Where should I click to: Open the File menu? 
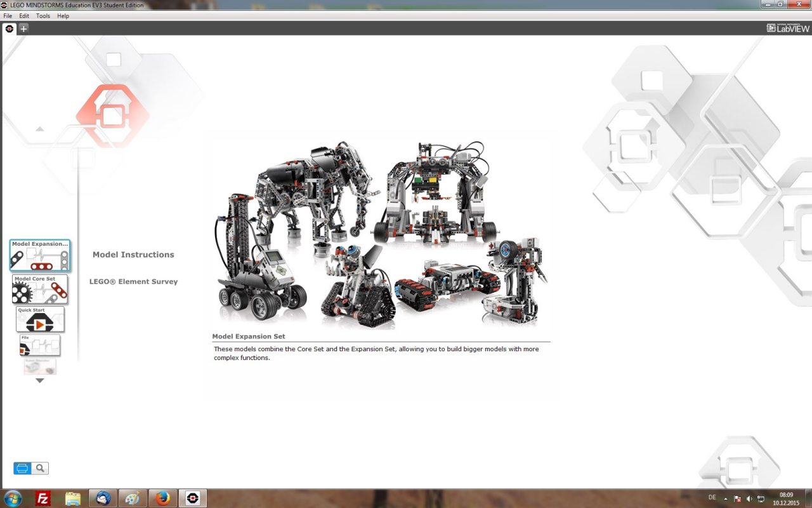click(x=8, y=16)
